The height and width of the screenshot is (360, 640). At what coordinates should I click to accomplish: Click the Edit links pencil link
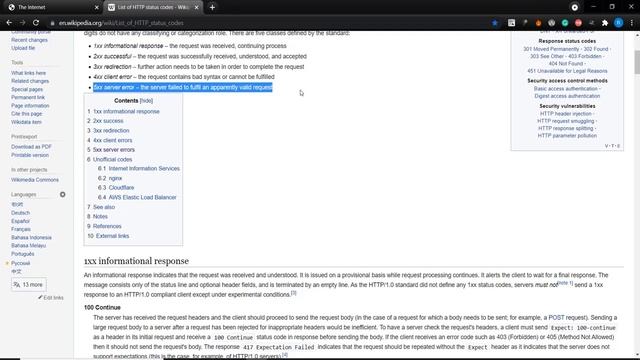coord(51,298)
